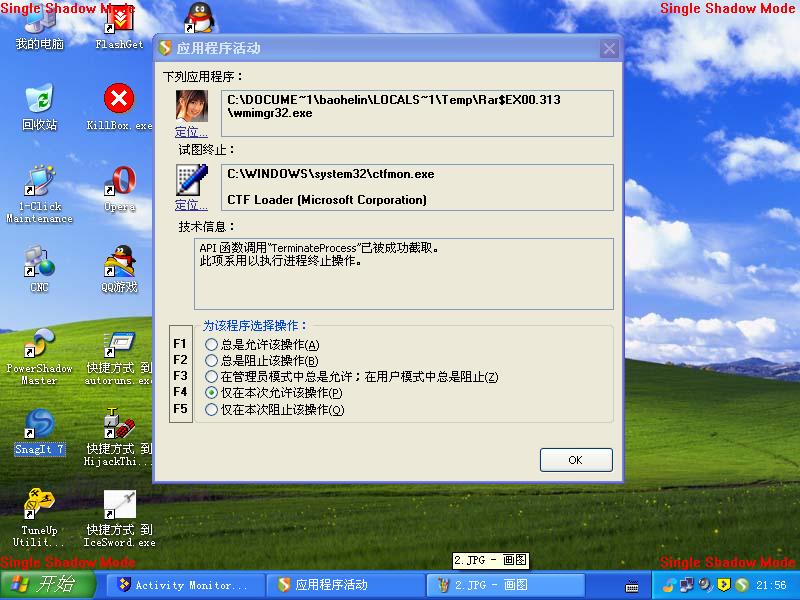
Task: Click the keyboard language bar icon in taskbar
Action: [x=632, y=586]
